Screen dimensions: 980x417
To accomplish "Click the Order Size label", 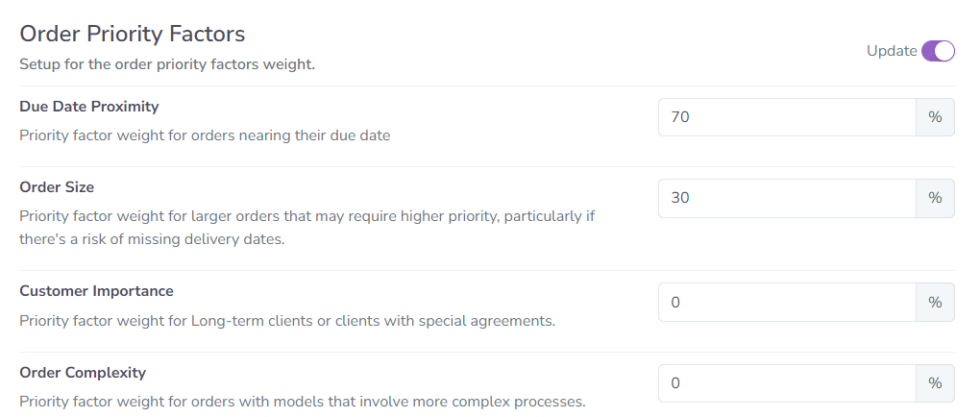I will click(x=57, y=187).
